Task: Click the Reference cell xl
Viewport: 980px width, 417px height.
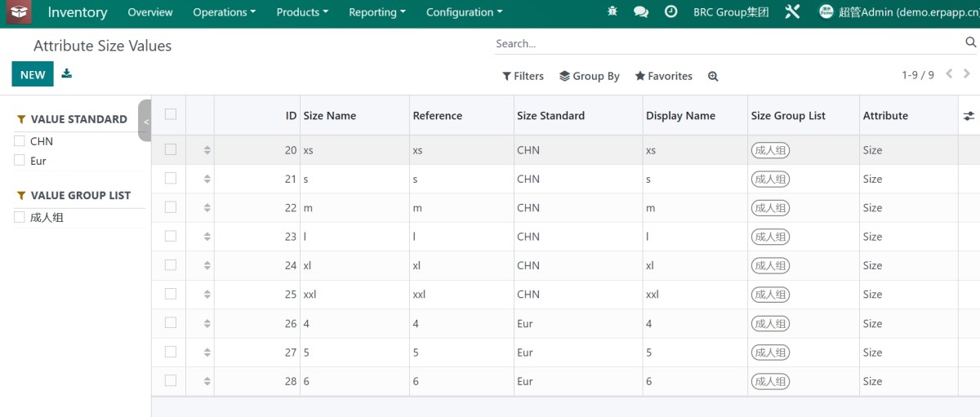Action: click(461, 265)
